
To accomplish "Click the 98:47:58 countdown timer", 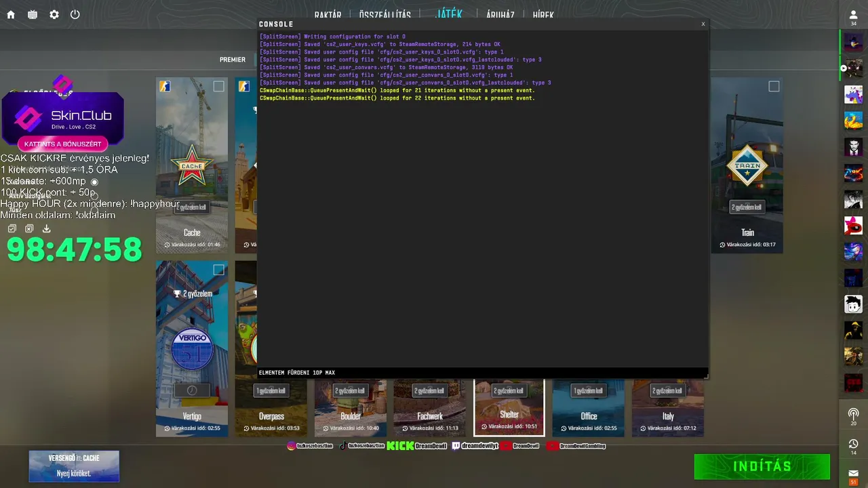I will tap(75, 250).
